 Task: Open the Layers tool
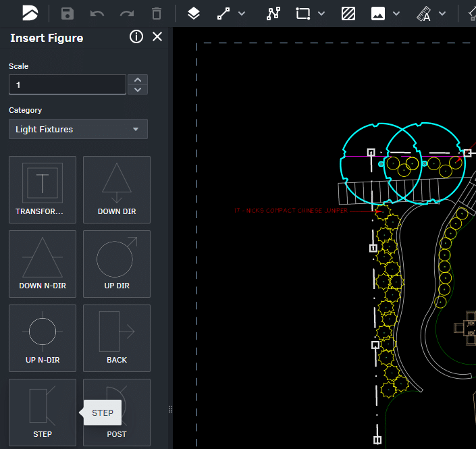tap(194, 14)
